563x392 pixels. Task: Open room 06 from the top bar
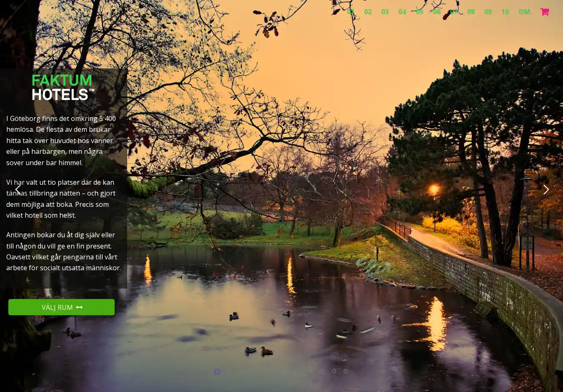click(x=437, y=12)
